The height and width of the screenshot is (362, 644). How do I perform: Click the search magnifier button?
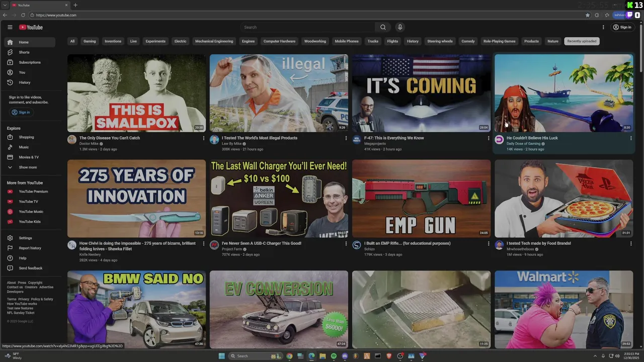tap(383, 27)
